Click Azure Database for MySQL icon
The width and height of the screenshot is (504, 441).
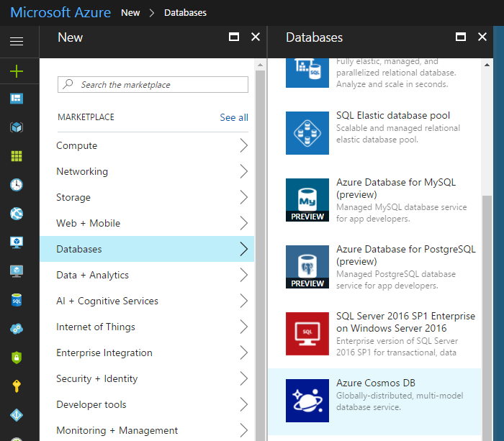307,200
